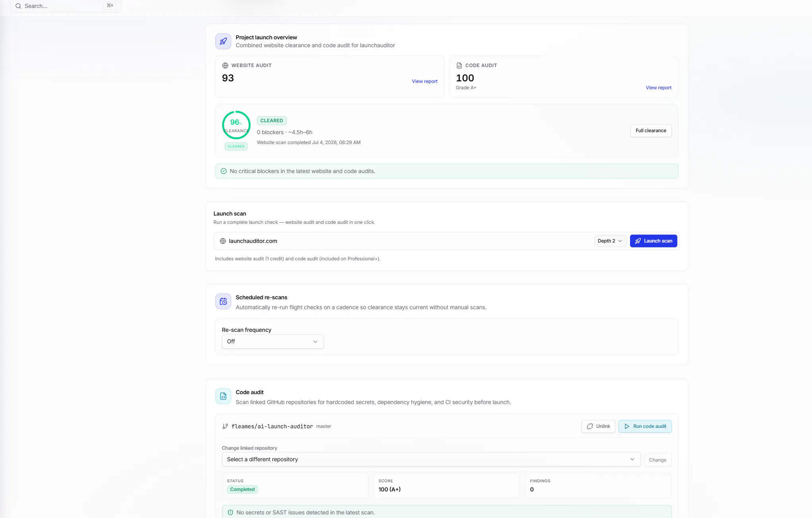Image resolution: width=812 pixels, height=518 pixels.
Task: Click the shield icon in no secrets banner
Action: [230, 512]
